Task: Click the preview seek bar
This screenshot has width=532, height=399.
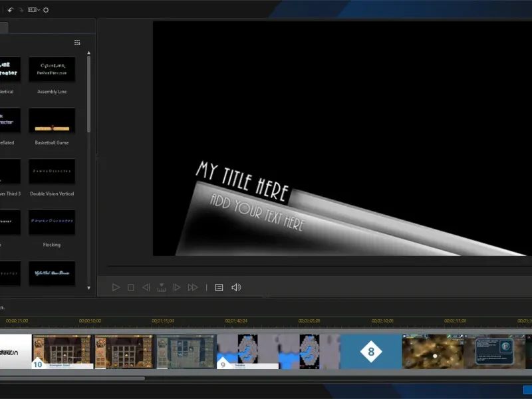Action: (319, 267)
